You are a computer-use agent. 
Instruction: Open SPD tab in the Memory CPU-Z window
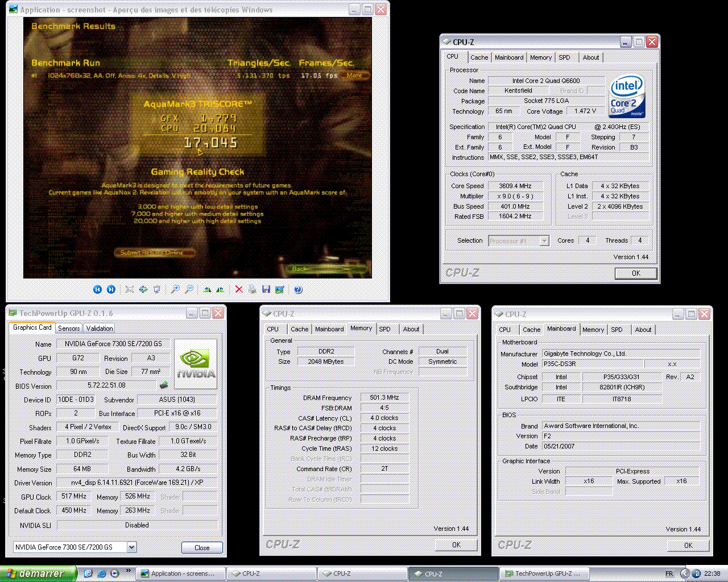pos(385,329)
